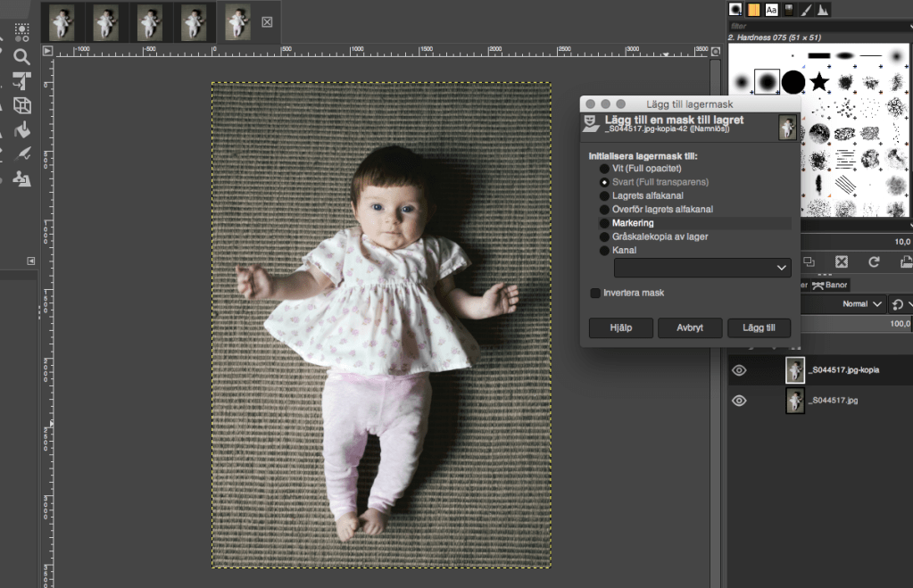
Task: Pick the star-shaped brush
Action: tap(819, 82)
